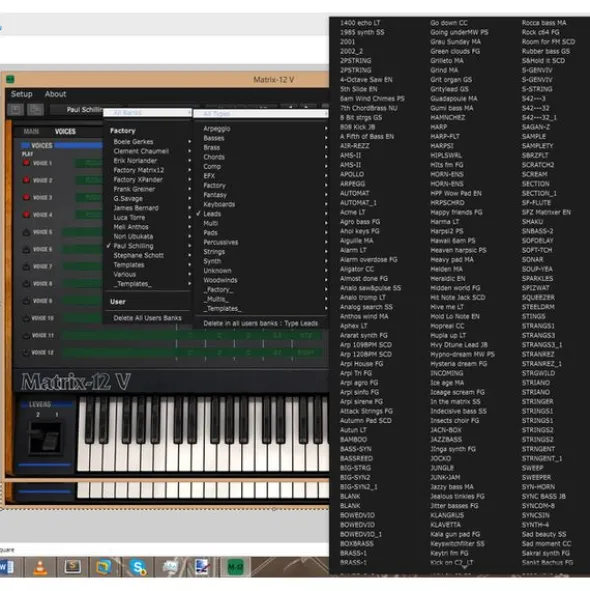Screen dimensions: 590x591
Task: Load the 'Alarm overdose FG' preset
Action: (x=368, y=260)
